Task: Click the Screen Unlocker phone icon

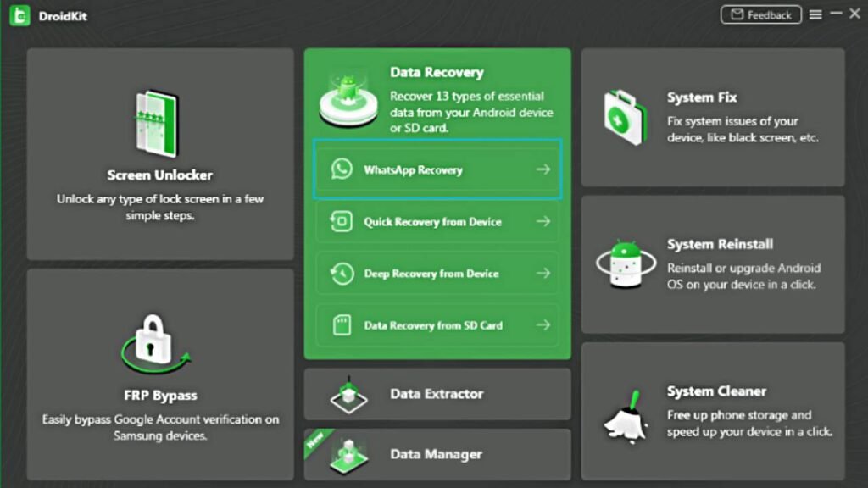Action: (x=158, y=124)
